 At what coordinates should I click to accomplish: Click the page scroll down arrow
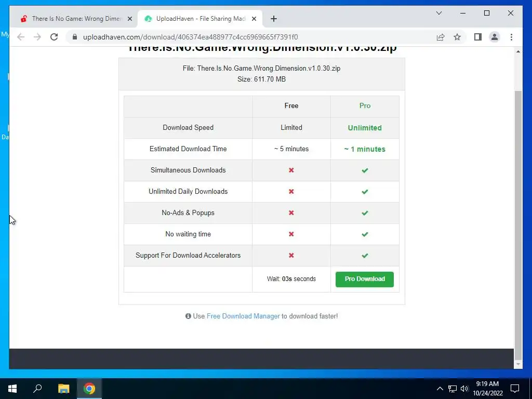tap(518, 364)
